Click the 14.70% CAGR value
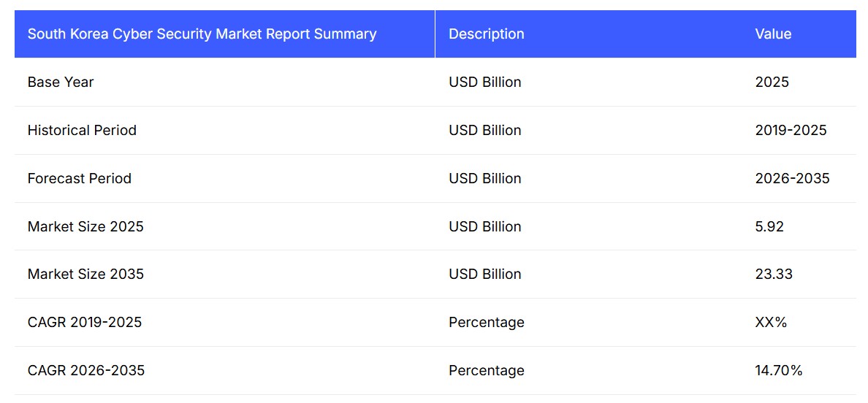Image resolution: width=868 pixels, height=403 pixels. [778, 371]
